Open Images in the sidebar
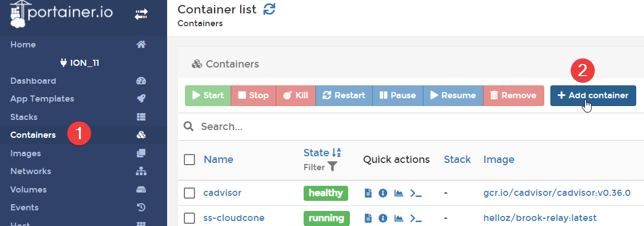Viewport: 644px width, 226px height. [x=26, y=153]
